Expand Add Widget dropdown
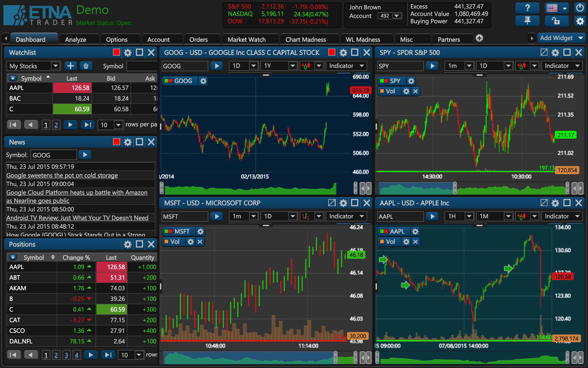This screenshot has height=368, width=588. click(581, 38)
